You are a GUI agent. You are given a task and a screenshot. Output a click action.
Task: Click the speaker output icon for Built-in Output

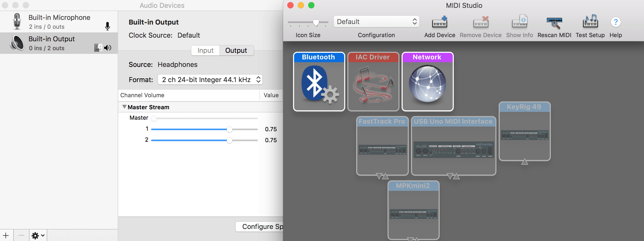108,48
